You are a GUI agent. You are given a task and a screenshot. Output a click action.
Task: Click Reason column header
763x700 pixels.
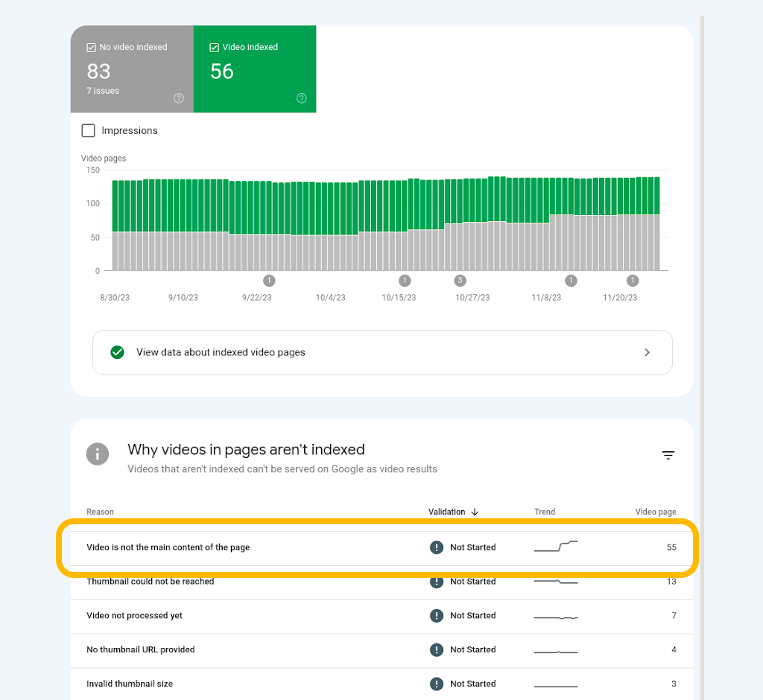[x=101, y=512]
